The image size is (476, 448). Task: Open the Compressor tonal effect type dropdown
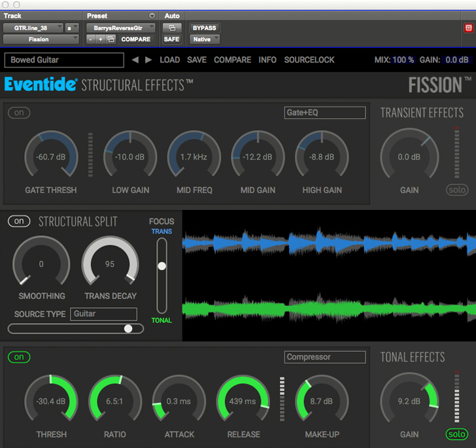[x=325, y=357]
